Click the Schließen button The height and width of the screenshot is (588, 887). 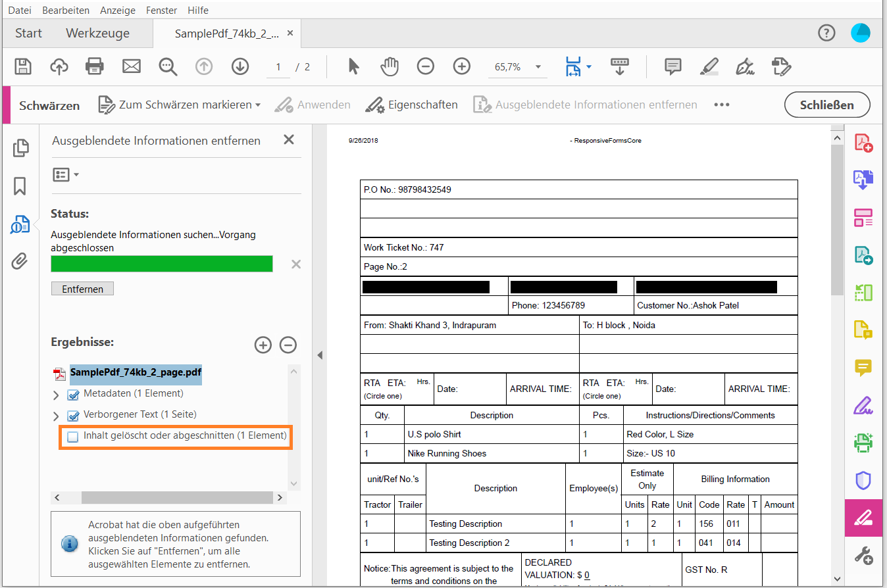[x=826, y=105]
